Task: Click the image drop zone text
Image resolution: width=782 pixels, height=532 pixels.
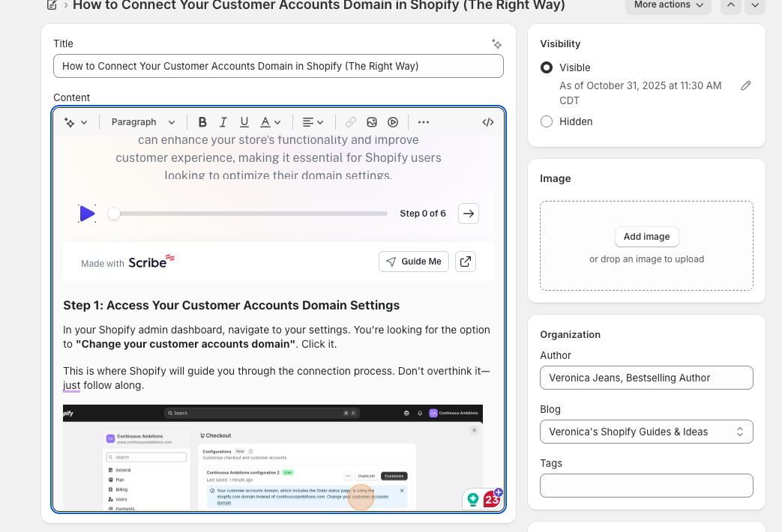Action: (646, 259)
